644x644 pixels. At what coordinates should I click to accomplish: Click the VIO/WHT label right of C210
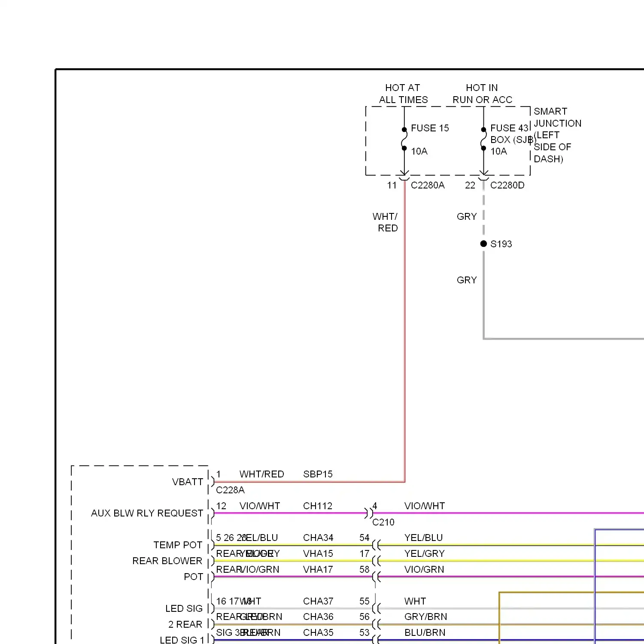(425, 506)
